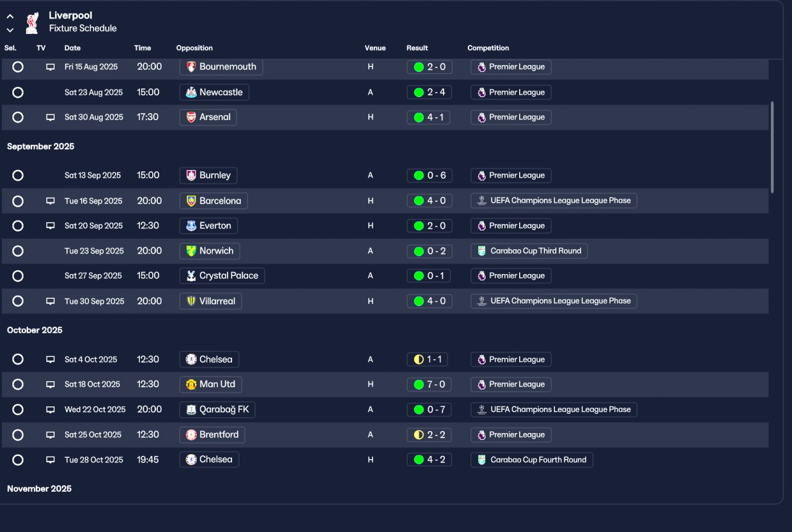Click the 19:45 kick-off time

click(x=148, y=460)
